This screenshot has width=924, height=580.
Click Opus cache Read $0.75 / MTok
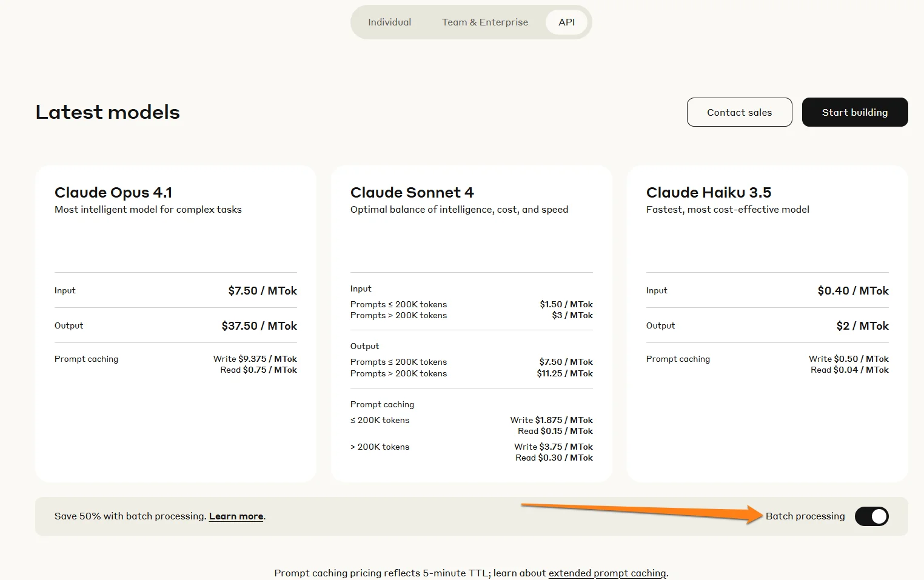click(x=259, y=370)
